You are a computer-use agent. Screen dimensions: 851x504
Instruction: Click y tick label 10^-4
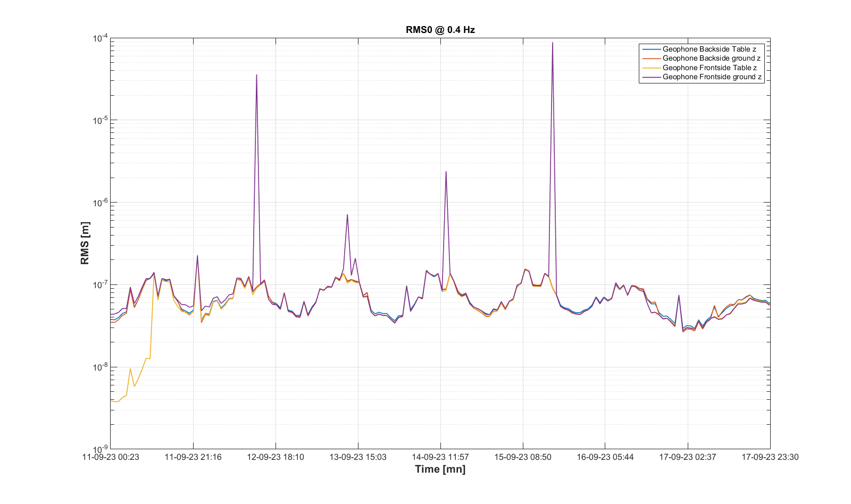coord(100,38)
